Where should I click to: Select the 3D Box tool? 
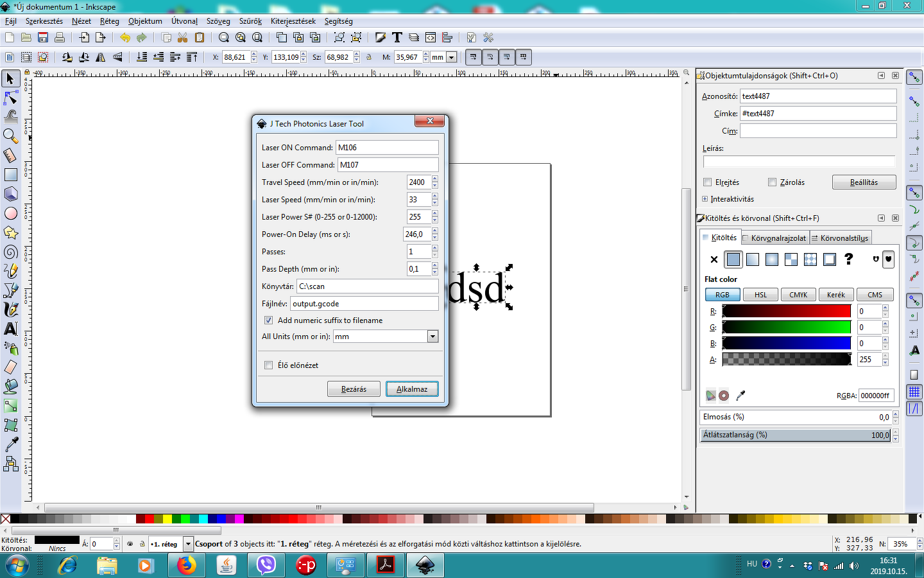point(11,194)
